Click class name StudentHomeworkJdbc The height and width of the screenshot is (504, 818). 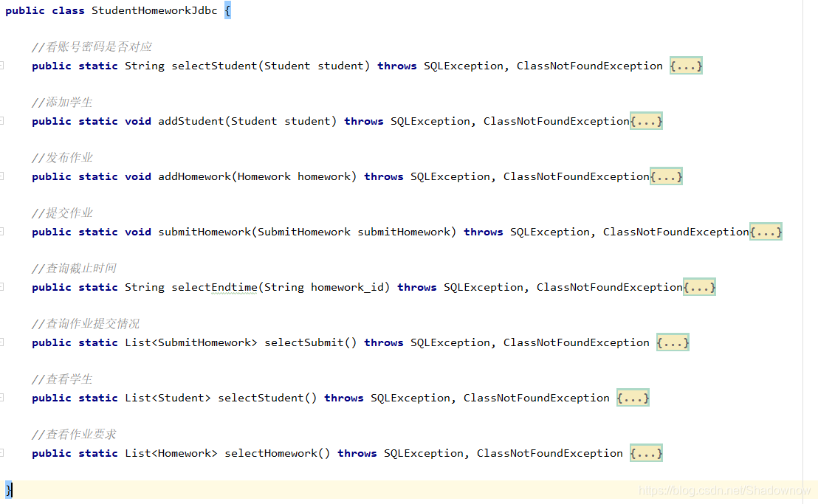coord(154,10)
